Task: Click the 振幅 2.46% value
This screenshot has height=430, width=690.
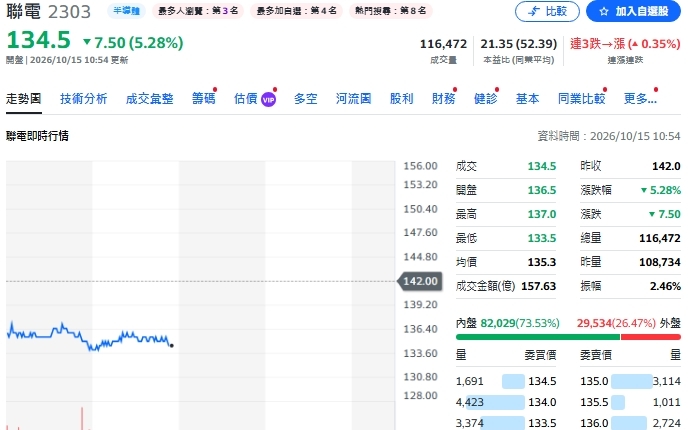Action: (x=665, y=286)
